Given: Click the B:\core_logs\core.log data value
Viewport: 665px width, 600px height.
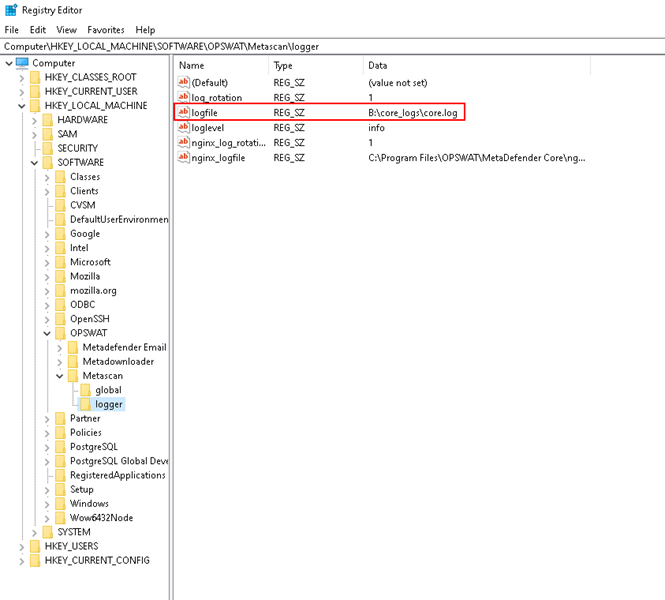Looking at the screenshot, I should (413, 113).
